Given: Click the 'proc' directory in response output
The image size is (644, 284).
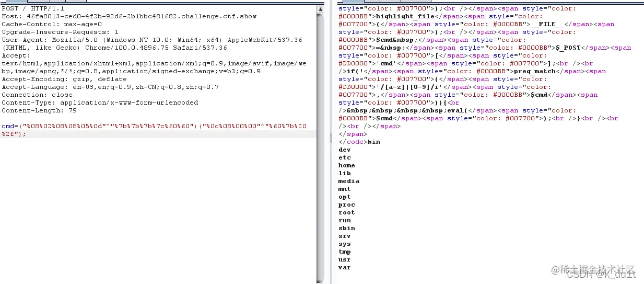Looking at the screenshot, I should point(347,205).
